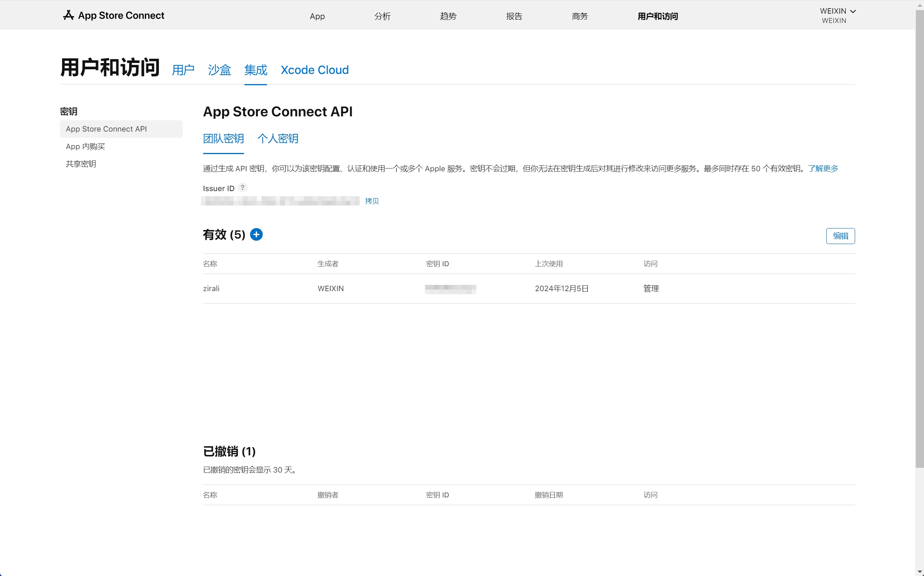Click the App Store Connect logo icon
Image resolution: width=924 pixels, height=576 pixels.
click(x=69, y=15)
